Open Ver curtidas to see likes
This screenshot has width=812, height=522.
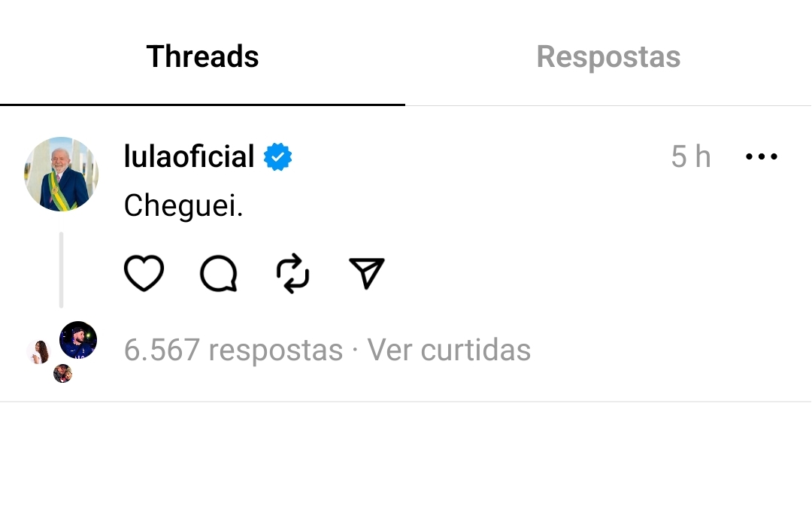[449, 350]
